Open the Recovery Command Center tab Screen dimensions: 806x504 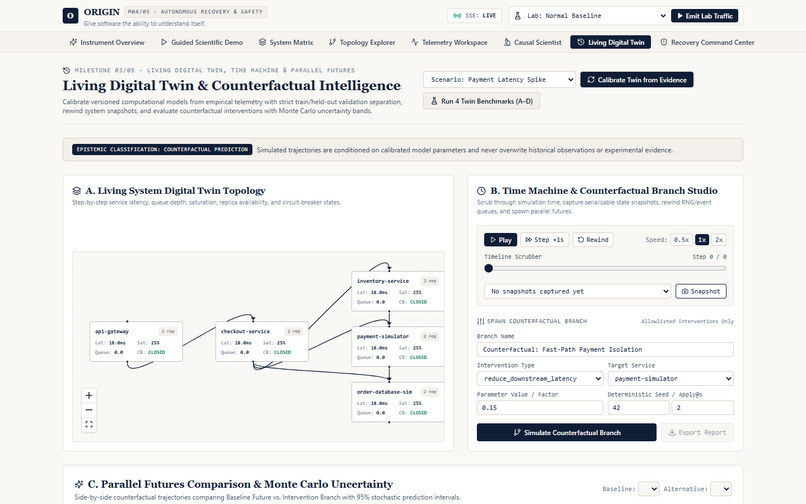pos(707,42)
